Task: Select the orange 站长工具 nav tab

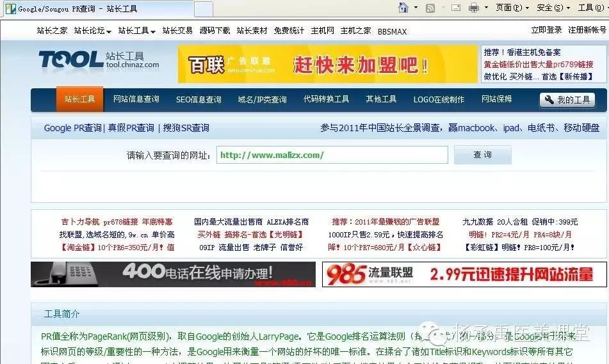Action: click(79, 99)
